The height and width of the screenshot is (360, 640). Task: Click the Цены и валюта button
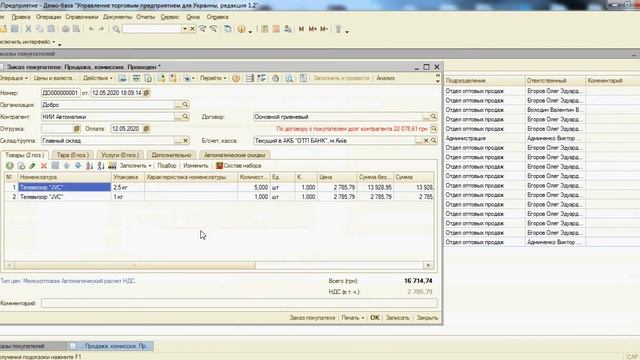pyautogui.click(x=53, y=78)
